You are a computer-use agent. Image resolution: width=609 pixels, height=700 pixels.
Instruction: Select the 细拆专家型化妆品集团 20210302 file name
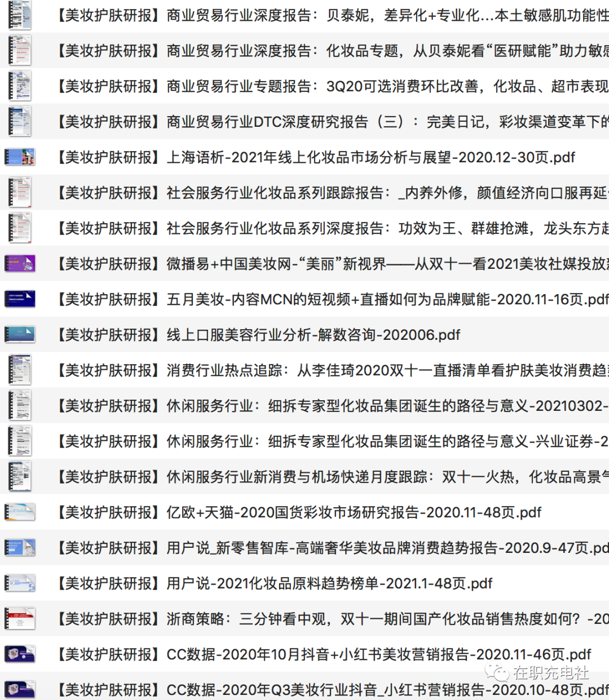pyautogui.click(x=333, y=406)
